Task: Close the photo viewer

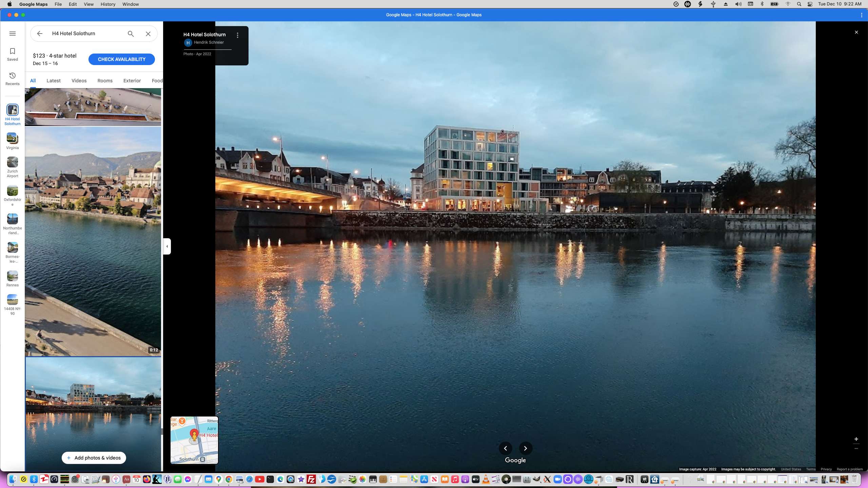Action: pyautogui.click(x=856, y=32)
